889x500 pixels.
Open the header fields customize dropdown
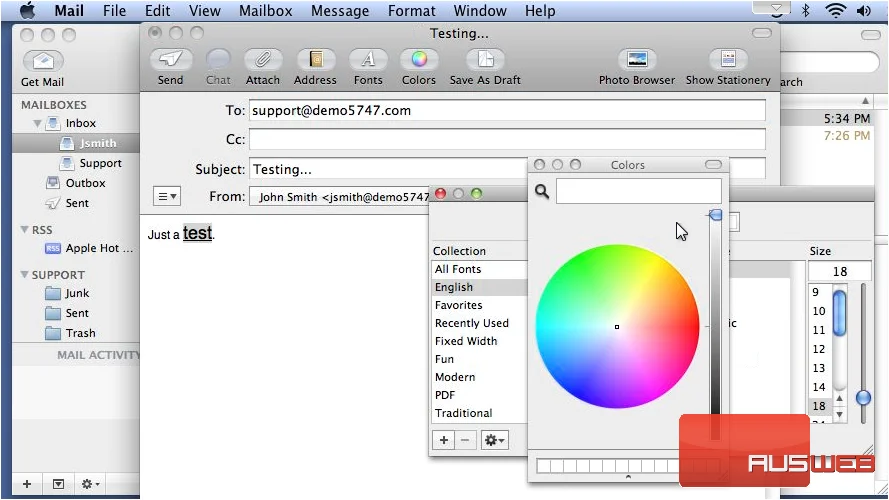coord(167,197)
